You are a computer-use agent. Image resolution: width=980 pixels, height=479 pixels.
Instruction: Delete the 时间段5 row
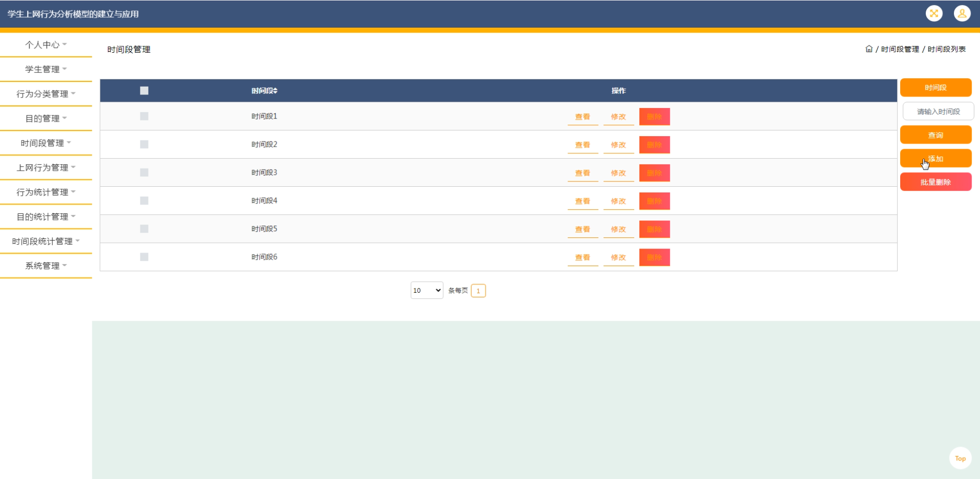tap(655, 230)
